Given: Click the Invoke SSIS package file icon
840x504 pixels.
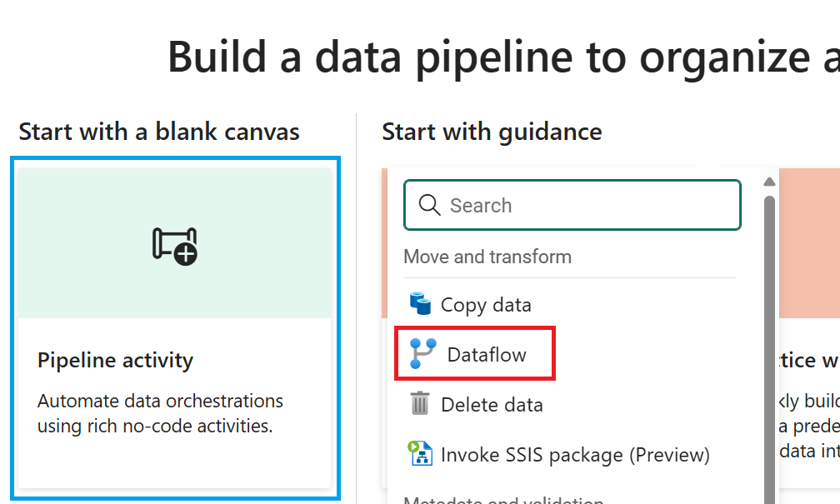Looking at the screenshot, I should point(421,454).
